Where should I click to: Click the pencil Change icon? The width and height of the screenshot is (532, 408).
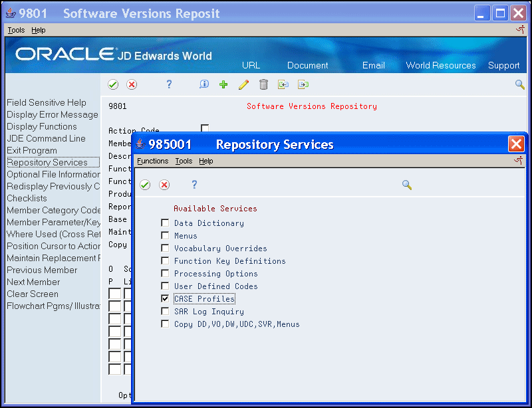click(x=243, y=84)
